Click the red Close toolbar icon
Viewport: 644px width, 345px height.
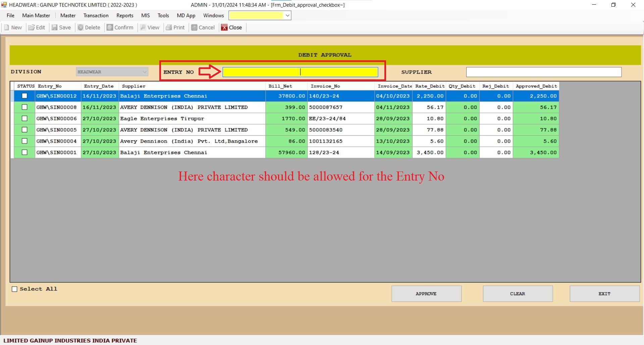[224, 27]
